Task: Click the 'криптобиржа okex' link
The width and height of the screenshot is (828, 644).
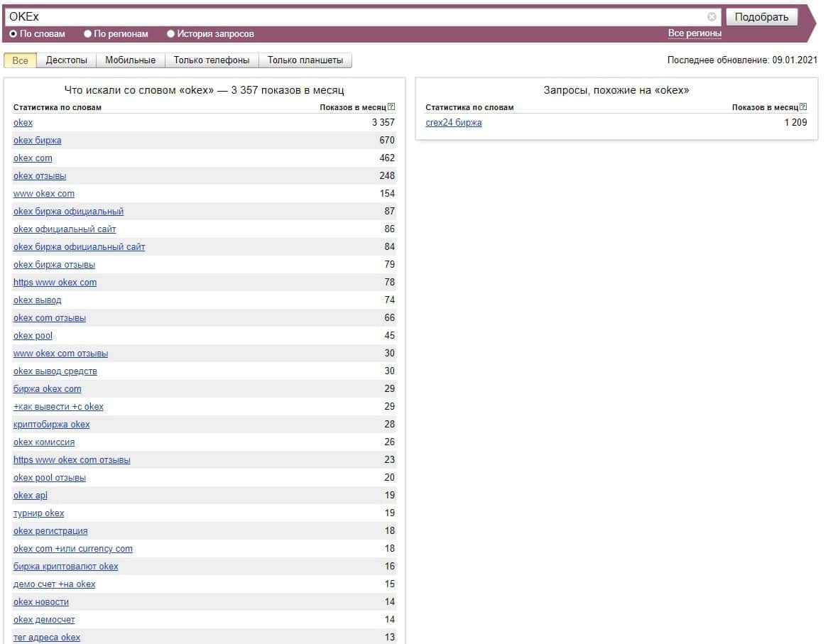Action: click(x=51, y=425)
